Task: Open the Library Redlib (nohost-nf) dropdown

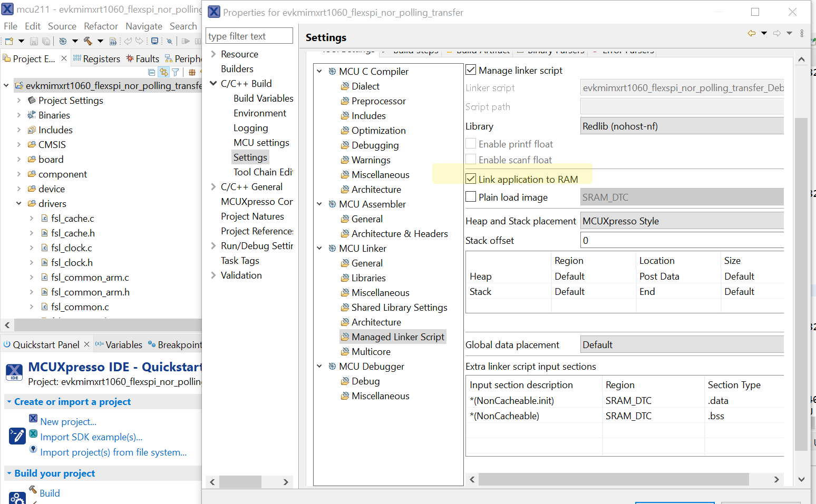Action: 682,126
